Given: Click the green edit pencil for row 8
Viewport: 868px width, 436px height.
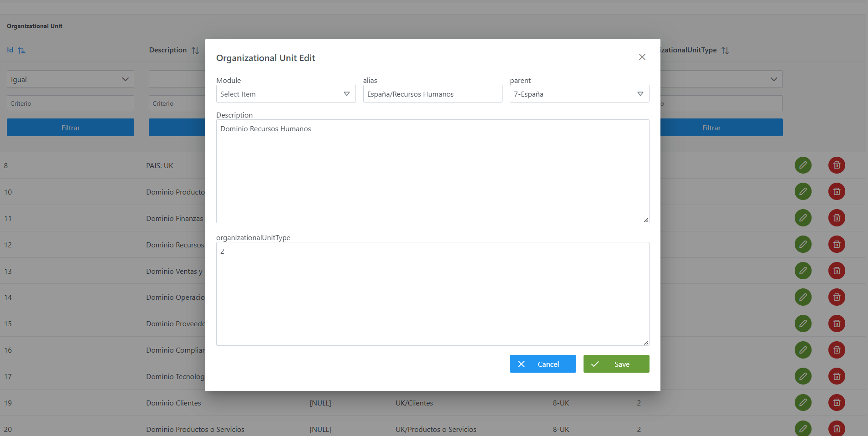Looking at the screenshot, I should pyautogui.click(x=803, y=165).
